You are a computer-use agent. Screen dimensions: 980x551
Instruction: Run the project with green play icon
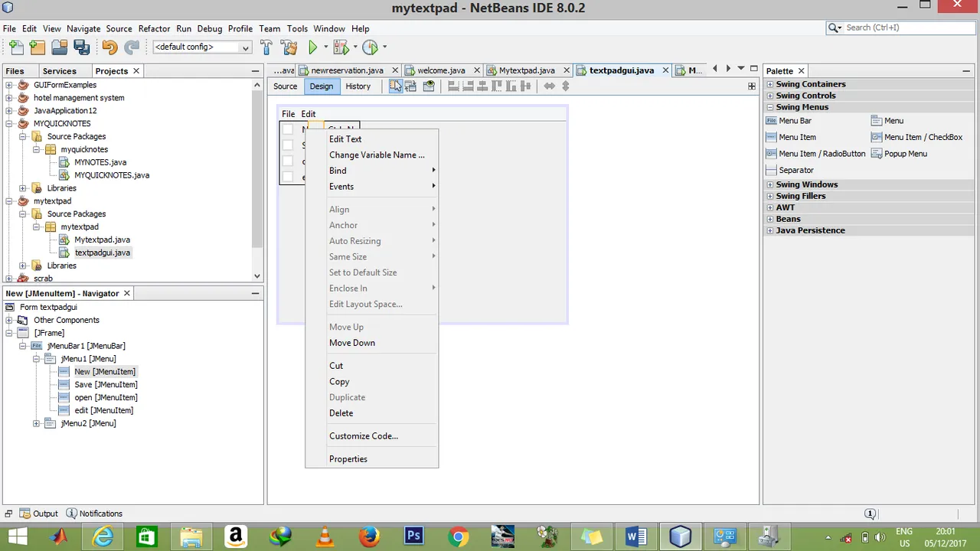click(x=312, y=47)
